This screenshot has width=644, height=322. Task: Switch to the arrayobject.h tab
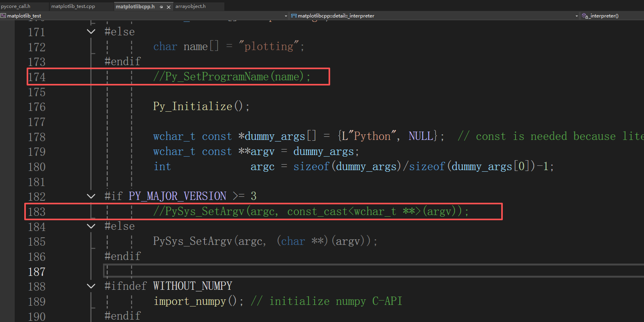191,6
